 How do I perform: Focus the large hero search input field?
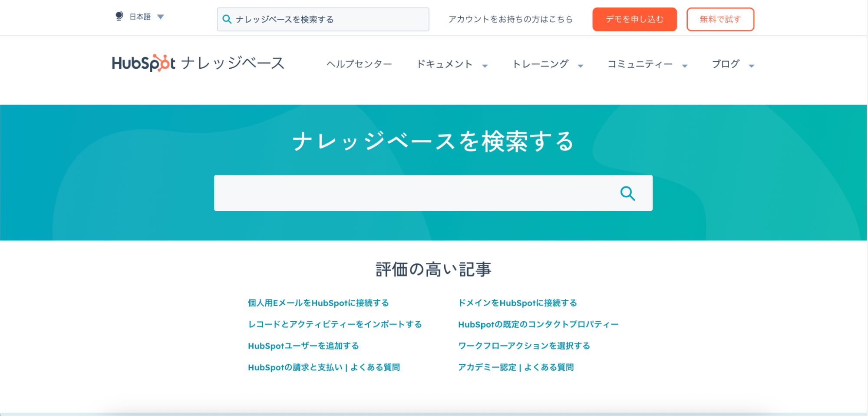[433, 193]
